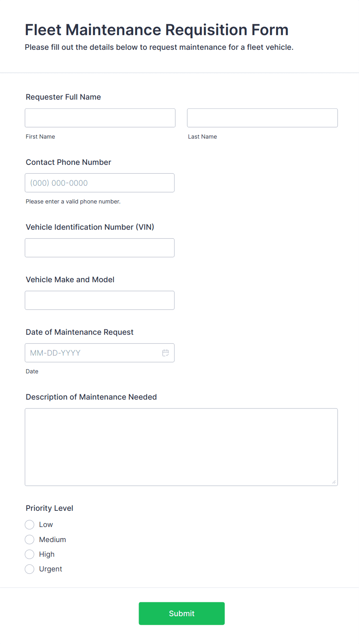The width and height of the screenshot is (359, 644).
Task: Select the High priority option
Action: pyautogui.click(x=30, y=554)
